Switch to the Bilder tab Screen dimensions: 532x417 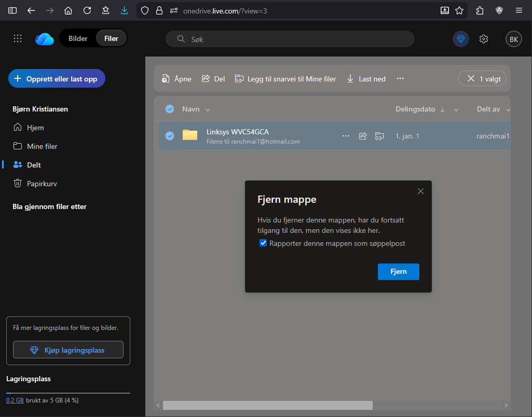pos(78,38)
